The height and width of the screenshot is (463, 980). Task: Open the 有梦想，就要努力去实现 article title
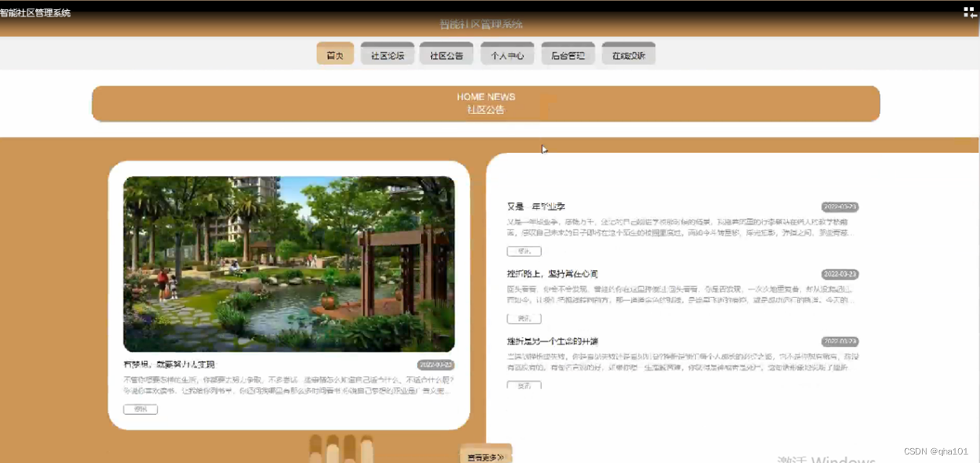point(169,365)
